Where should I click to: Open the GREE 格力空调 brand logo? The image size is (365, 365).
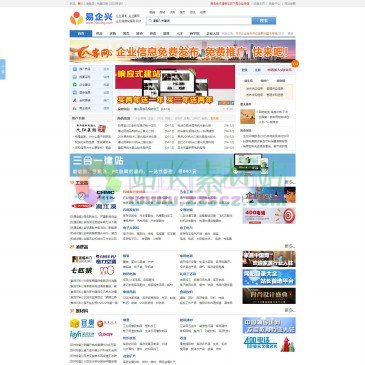pyautogui.click(x=106, y=259)
